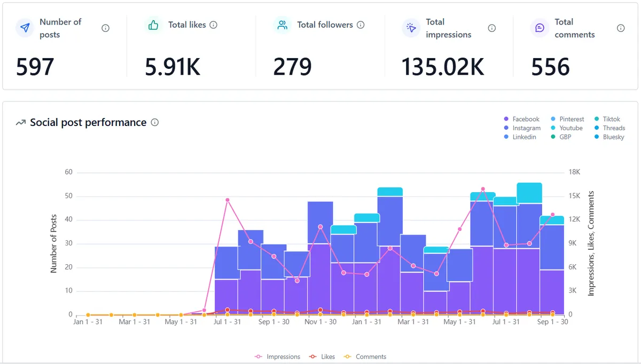Click the Jan 1 - 31 label at the axis start
This screenshot has width=641, height=364.
click(x=89, y=322)
